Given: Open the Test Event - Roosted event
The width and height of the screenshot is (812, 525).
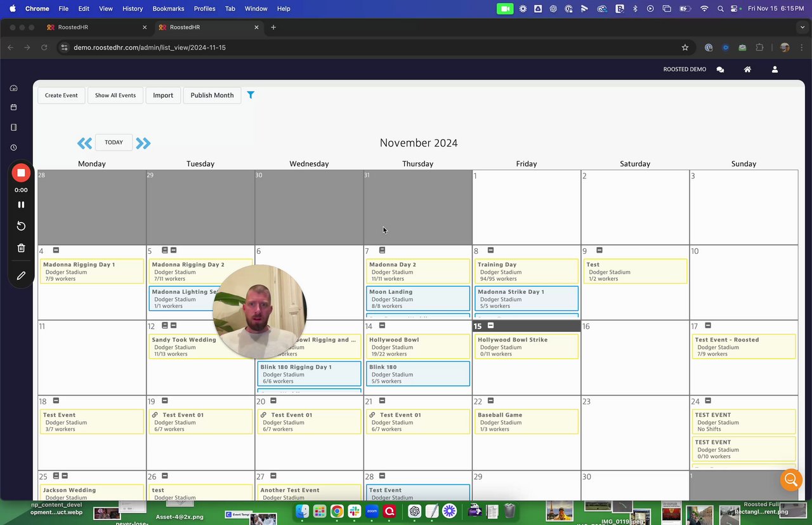Looking at the screenshot, I should pos(744,347).
